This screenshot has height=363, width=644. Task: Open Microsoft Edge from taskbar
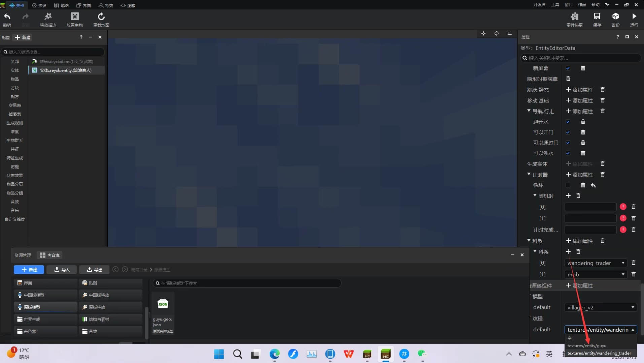click(x=274, y=354)
